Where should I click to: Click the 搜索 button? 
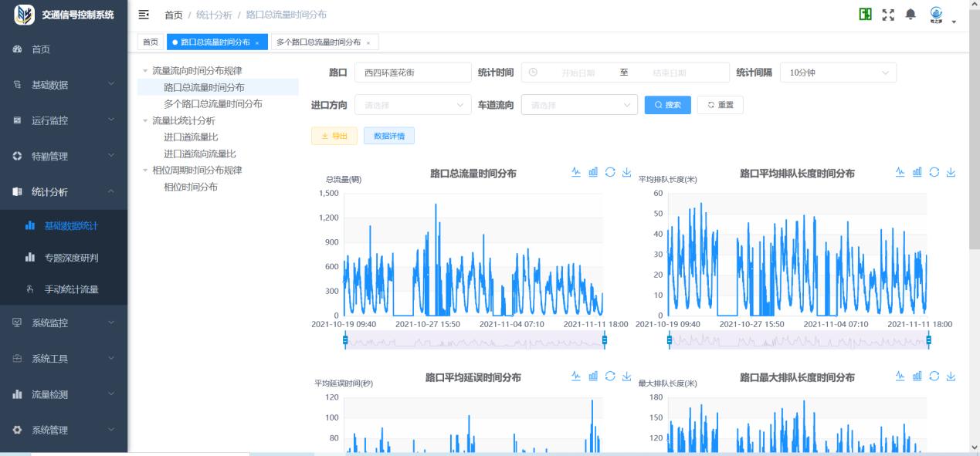[x=667, y=105]
